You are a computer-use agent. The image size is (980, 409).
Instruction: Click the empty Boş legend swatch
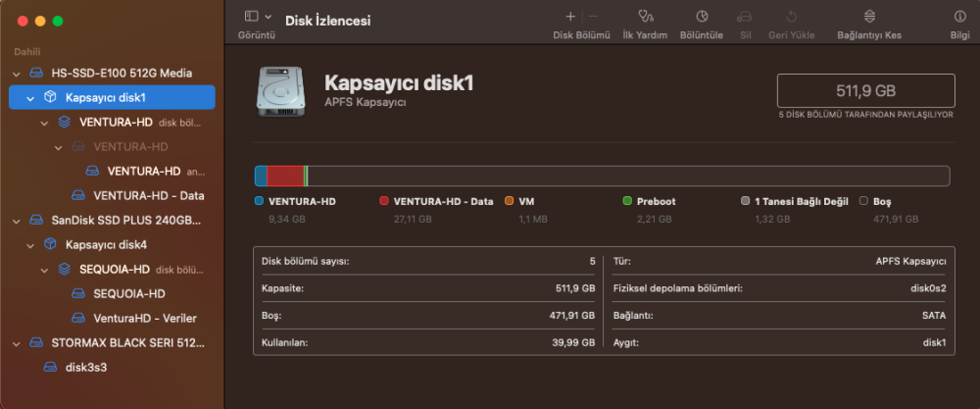click(863, 201)
